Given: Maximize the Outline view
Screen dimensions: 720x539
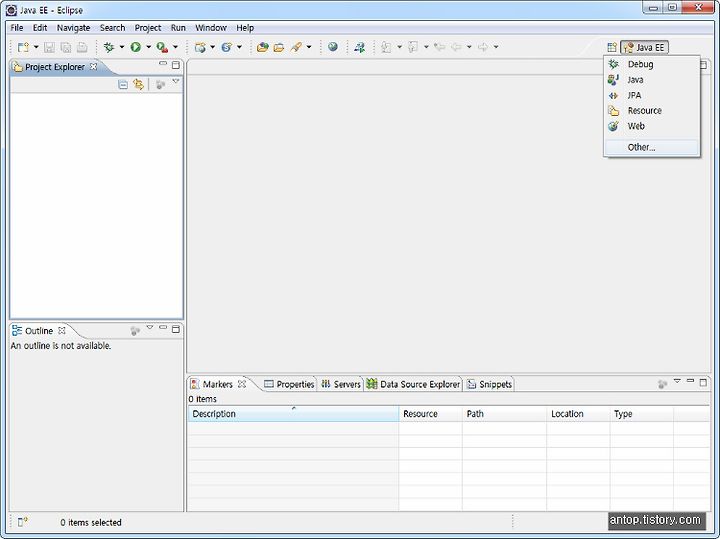Looking at the screenshot, I should (176, 329).
